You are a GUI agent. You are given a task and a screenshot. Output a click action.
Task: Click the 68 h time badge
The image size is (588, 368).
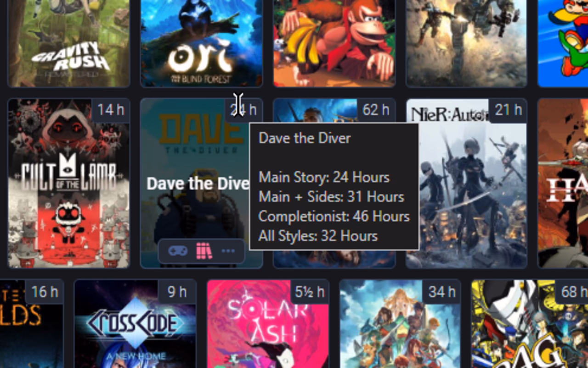click(572, 292)
